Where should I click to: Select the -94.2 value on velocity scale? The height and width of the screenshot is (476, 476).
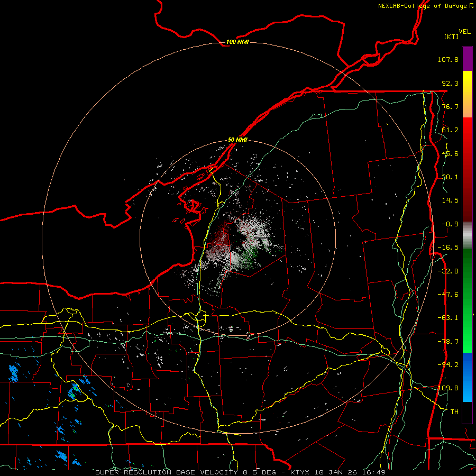448,365
